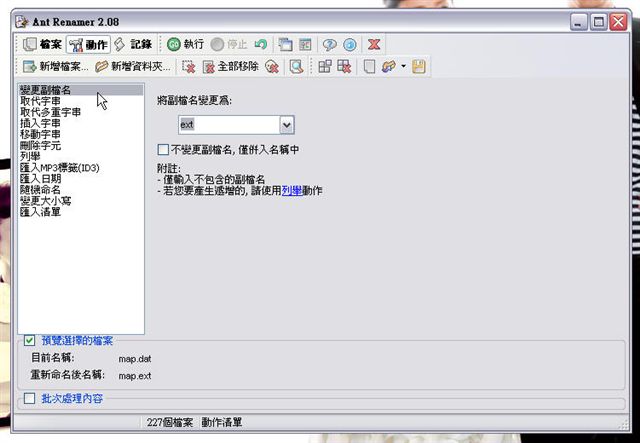Viewport: 640px width, 443px height.
Task: Select 隨機命名 action
Action: point(81,190)
